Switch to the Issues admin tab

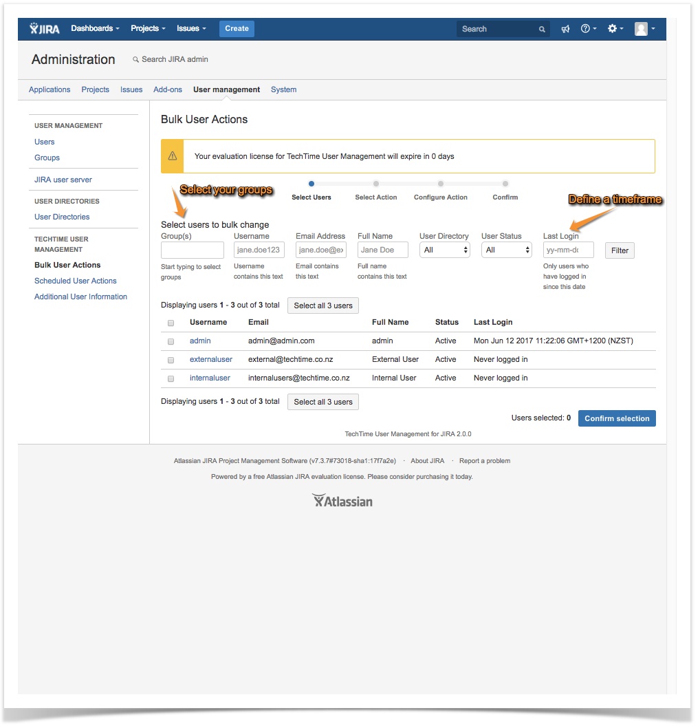132,90
